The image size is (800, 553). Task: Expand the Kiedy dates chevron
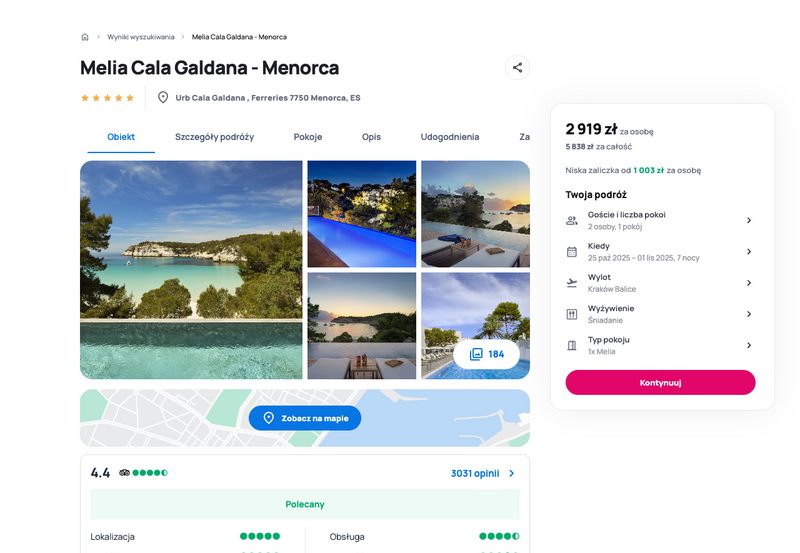coord(749,252)
